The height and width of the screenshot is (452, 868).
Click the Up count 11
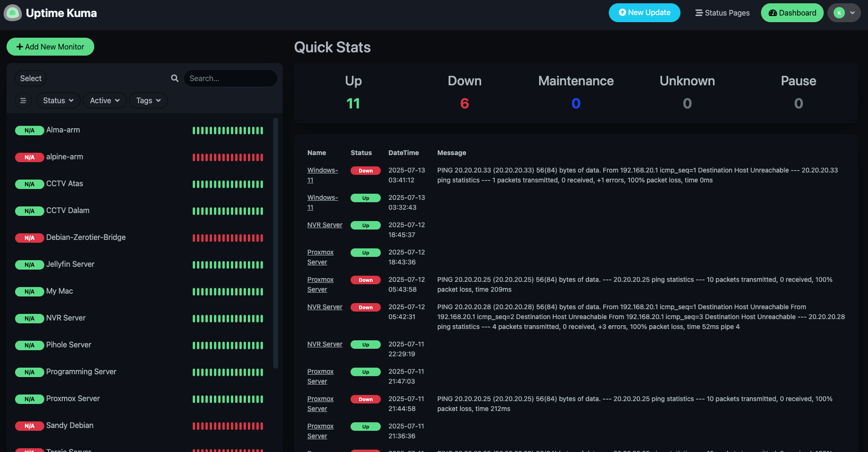[x=353, y=103]
